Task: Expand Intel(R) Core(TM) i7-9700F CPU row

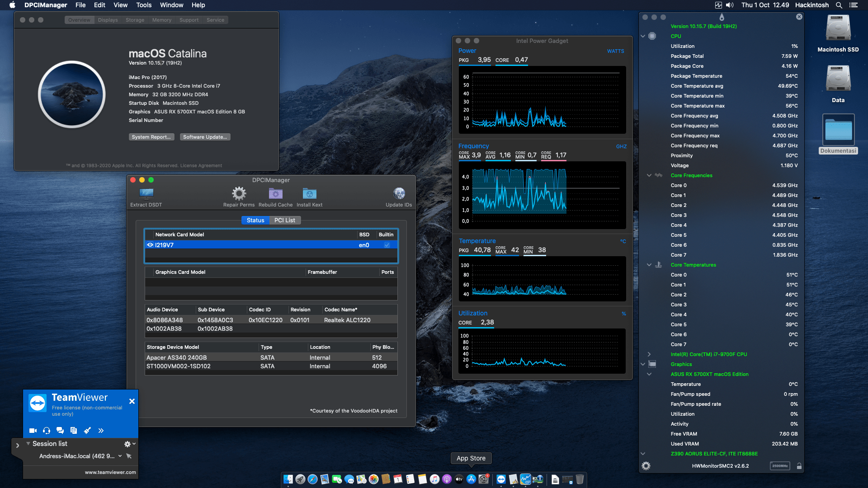Action: [x=649, y=354]
